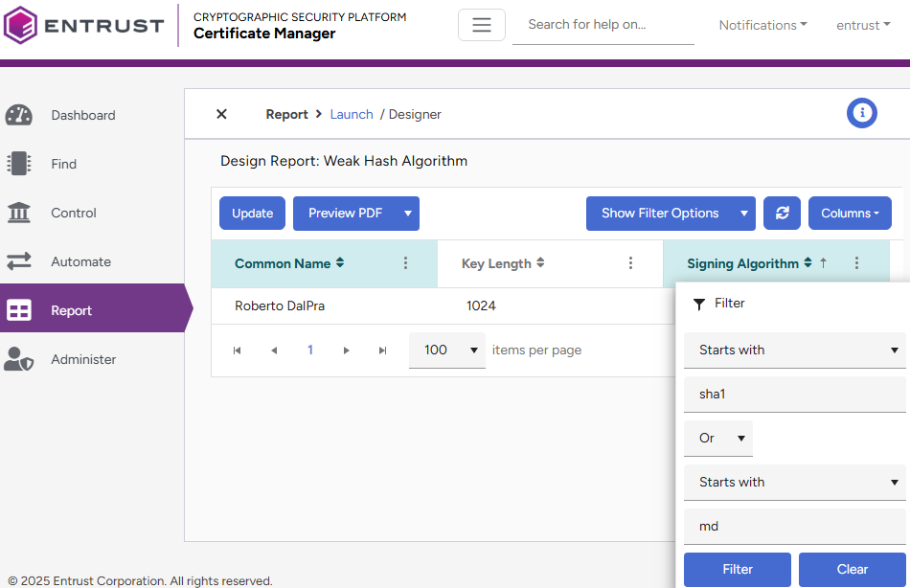Go to the next page of results
910x588 pixels.
(347, 351)
